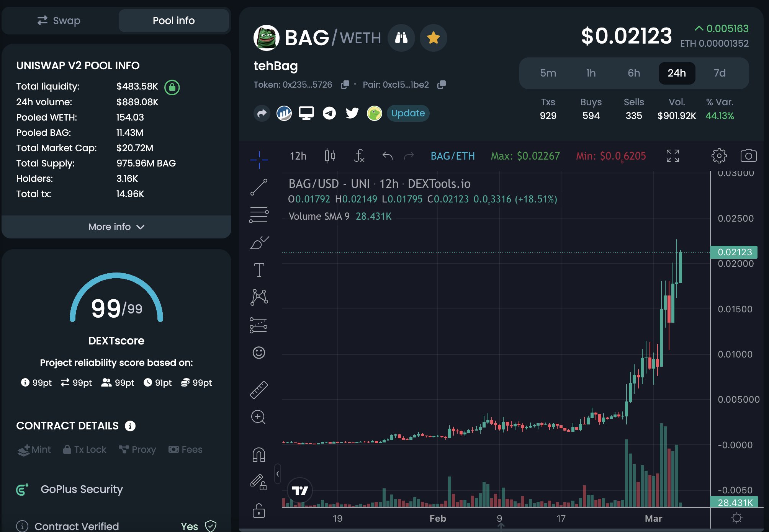The image size is (769, 532).
Task: Copy the token address
Action: [345, 85]
